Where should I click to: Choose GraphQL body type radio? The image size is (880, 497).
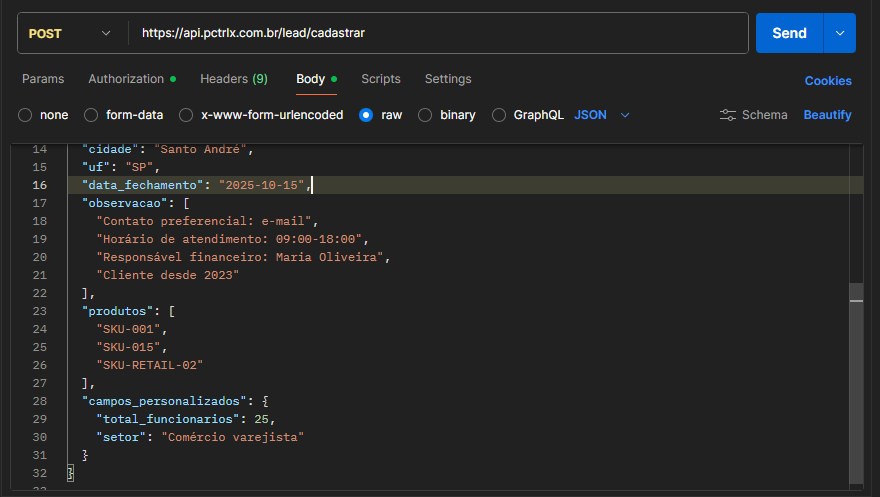coord(499,115)
